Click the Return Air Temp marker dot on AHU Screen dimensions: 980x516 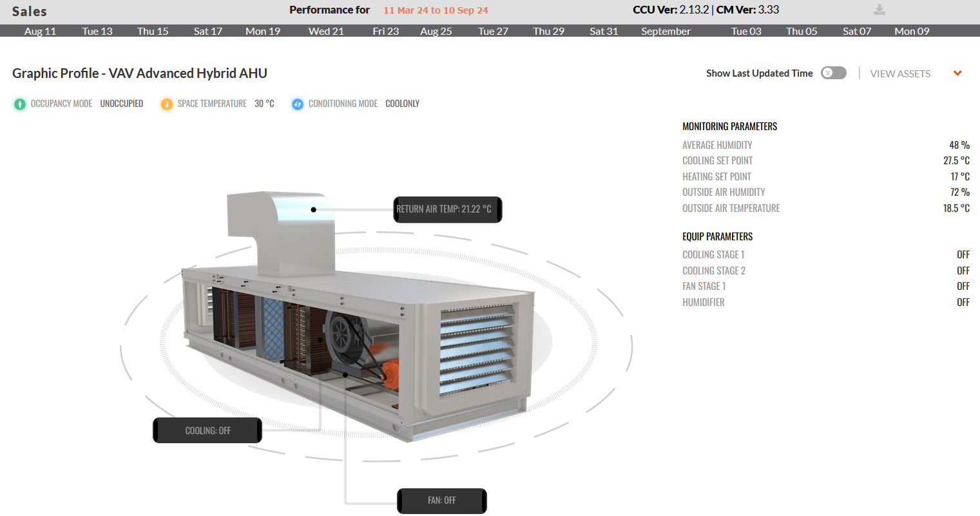tap(314, 209)
